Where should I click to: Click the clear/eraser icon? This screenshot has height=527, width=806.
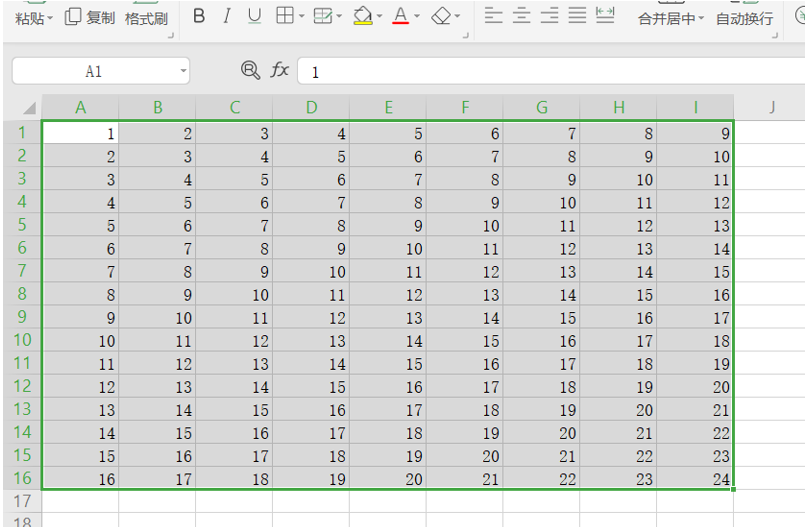(441, 16)
